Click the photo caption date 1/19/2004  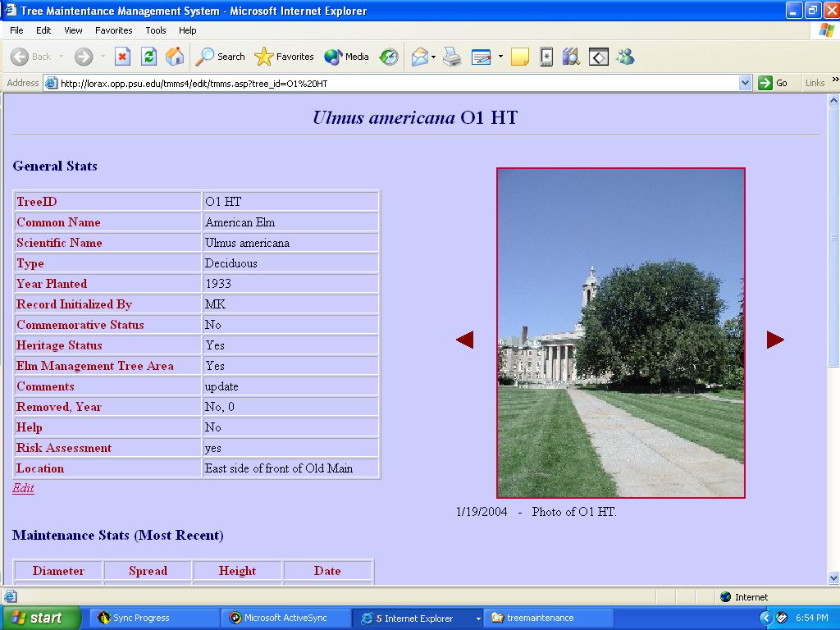pos(482,512)
